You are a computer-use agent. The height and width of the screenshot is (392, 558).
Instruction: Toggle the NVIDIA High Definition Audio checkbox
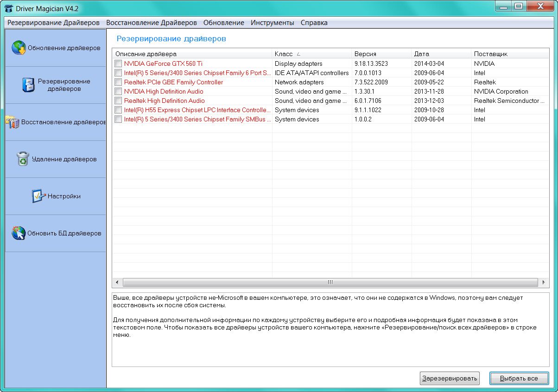point(119,91)
